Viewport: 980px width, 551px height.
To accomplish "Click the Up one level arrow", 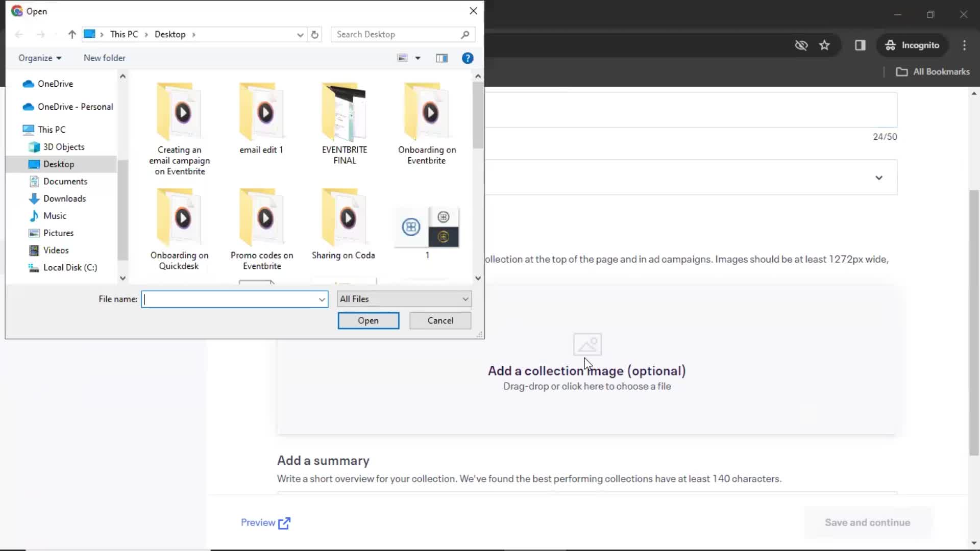I will point(72,34).
